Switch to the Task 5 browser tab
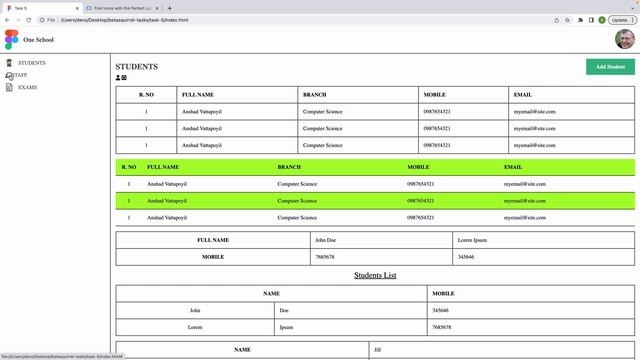 point(42,8)
